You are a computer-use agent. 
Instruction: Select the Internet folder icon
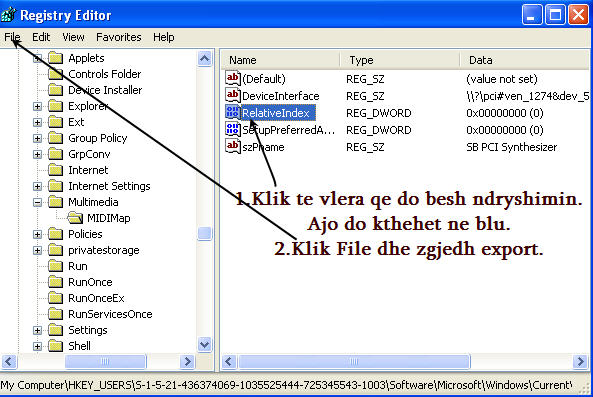click(x=56, y=170)
